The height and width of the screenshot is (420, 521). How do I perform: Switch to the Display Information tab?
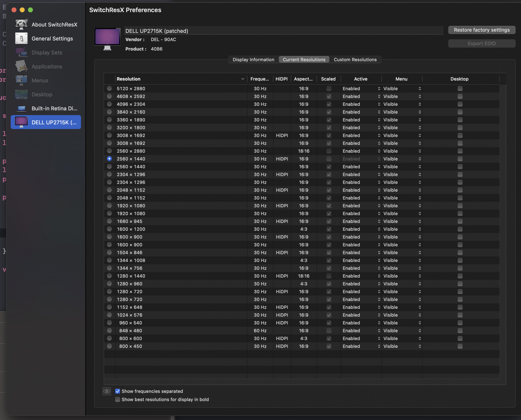253,60
